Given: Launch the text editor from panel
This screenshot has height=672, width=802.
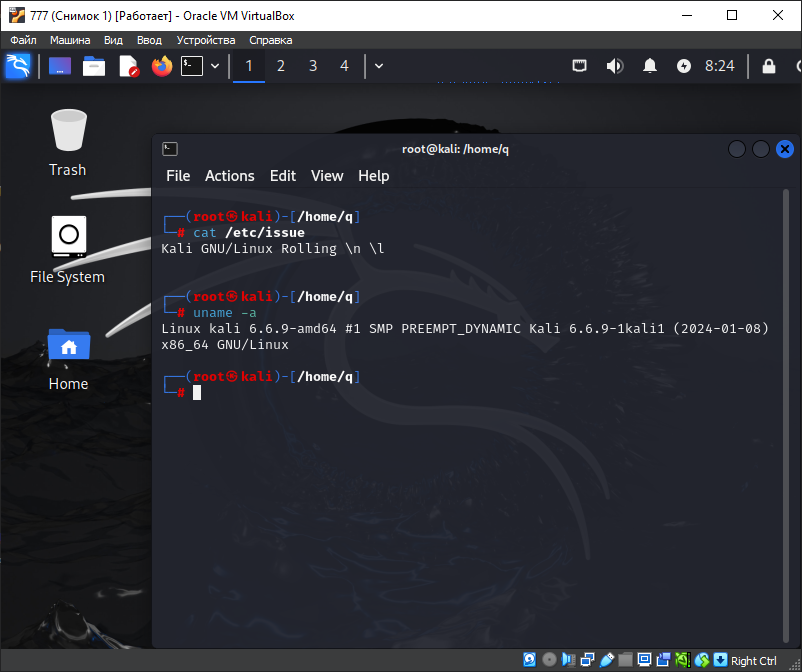Looking at the screenshot, I should [x=129, y=66].
